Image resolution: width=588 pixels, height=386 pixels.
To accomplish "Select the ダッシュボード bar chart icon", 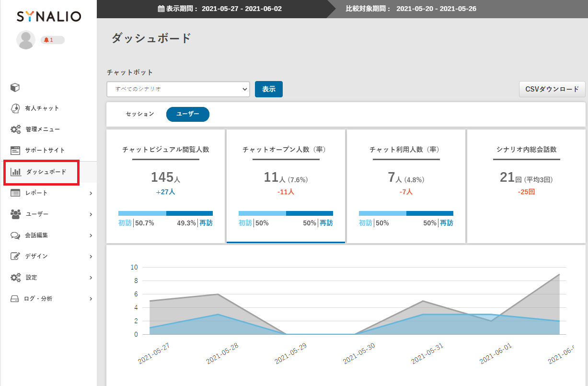I will [x=16, y=172].
